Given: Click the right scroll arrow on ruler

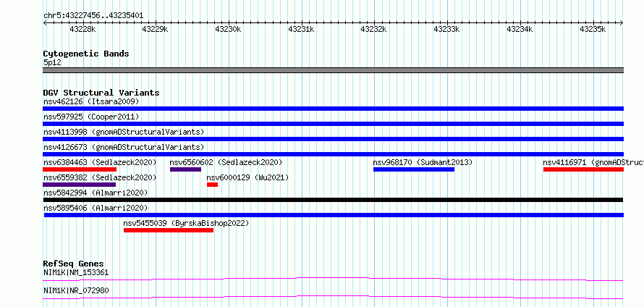Looking at the screenshot, I should (x=622, y=22).
